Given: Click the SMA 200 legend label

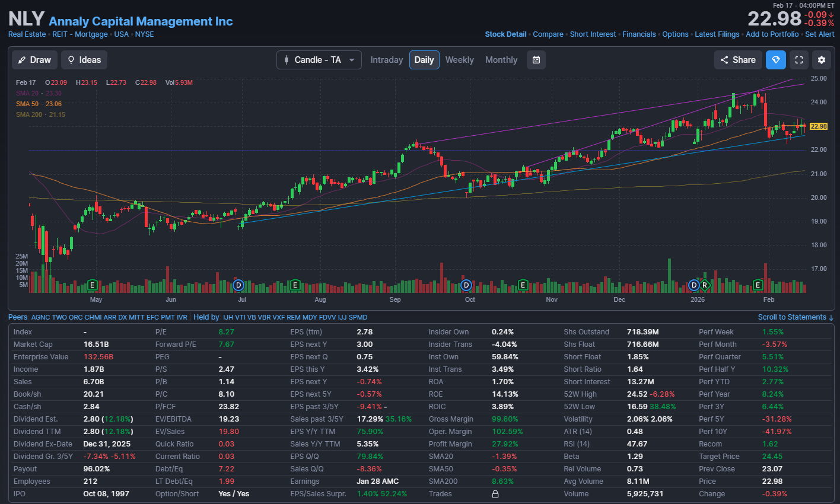Looking at the screenshot, I should [x=40, y=114].
